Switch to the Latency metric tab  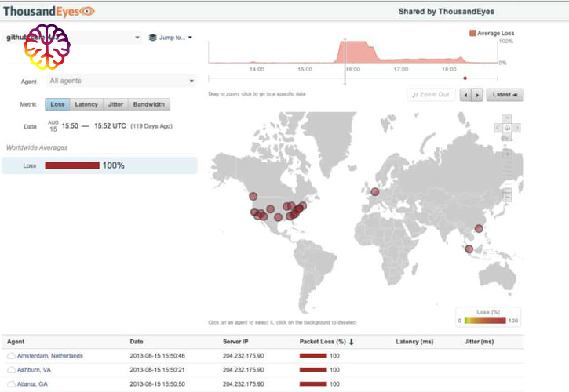click(x=86, y=104)
